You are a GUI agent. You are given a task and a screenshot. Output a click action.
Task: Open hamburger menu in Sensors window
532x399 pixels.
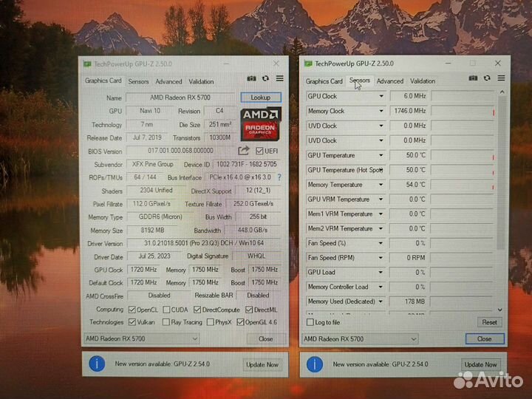click(x=501, y=78)
